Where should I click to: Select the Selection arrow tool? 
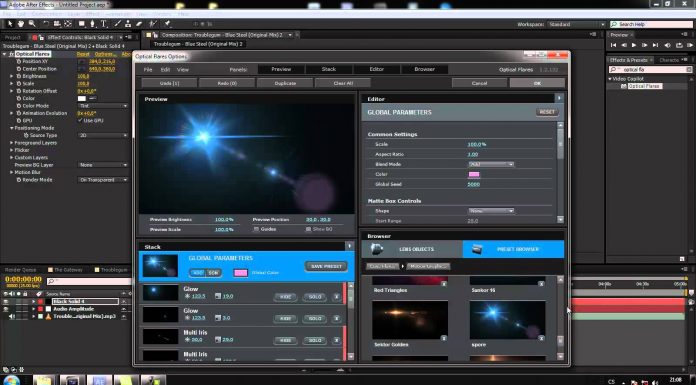coord(10,24)
